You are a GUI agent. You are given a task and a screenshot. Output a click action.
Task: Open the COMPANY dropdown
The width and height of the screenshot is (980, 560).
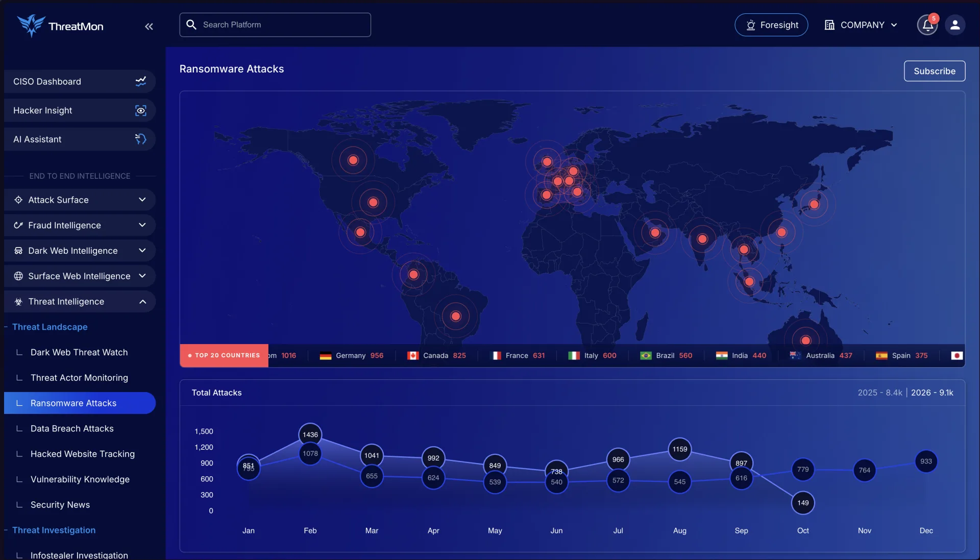point(861,25)
